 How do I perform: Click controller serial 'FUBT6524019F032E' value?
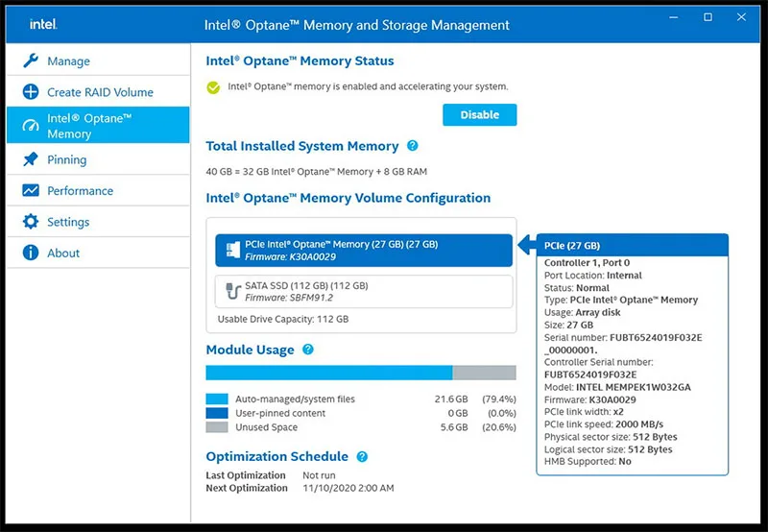pyautogui.click(x=590, y=375)
